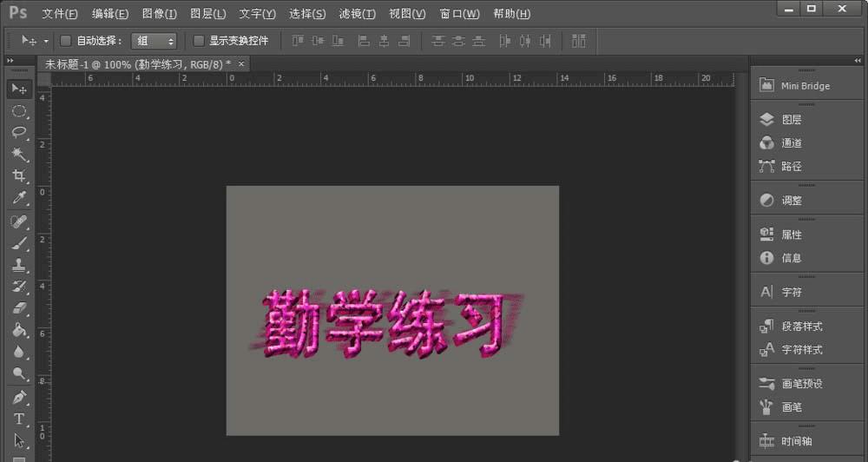Open the 文字(Y) menu
Image resolution: width=868 pixels, height=462 pixels.
click(x=258, y=14)
